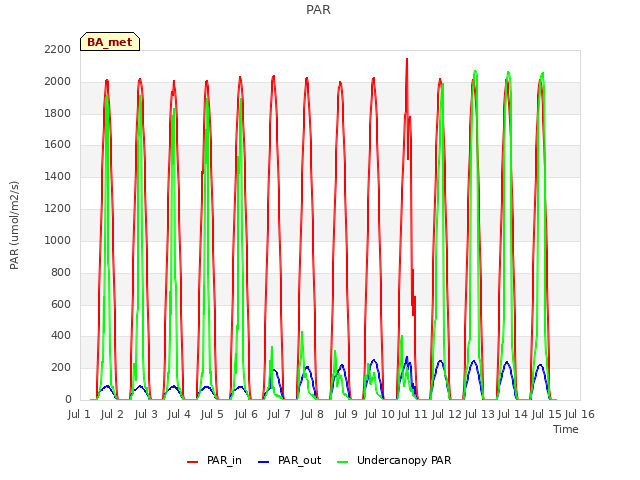Screen dimensions: 640x480
Task: Click the Jul 8 x-axis tick label
Action: (312, 414)
